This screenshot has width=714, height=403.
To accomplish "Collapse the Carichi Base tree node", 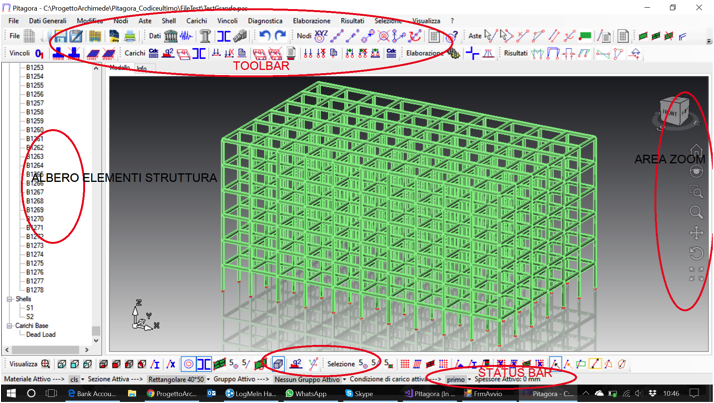I will [10, 326].
